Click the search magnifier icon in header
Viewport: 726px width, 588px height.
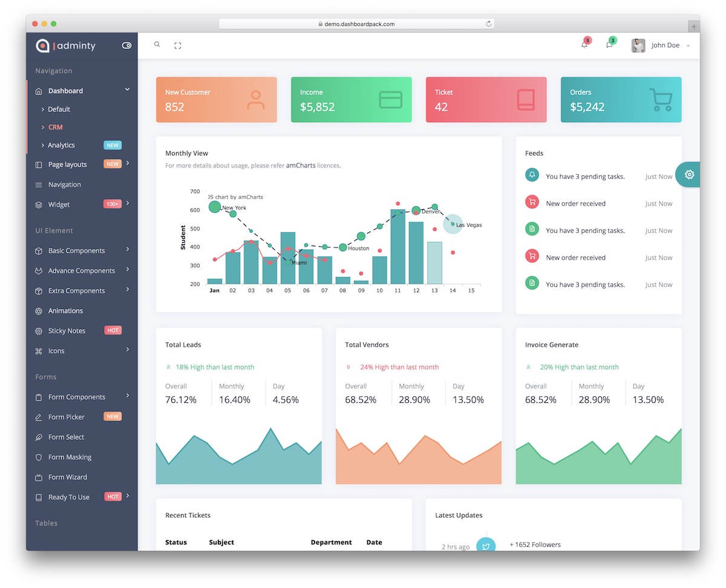click(157, 45)
